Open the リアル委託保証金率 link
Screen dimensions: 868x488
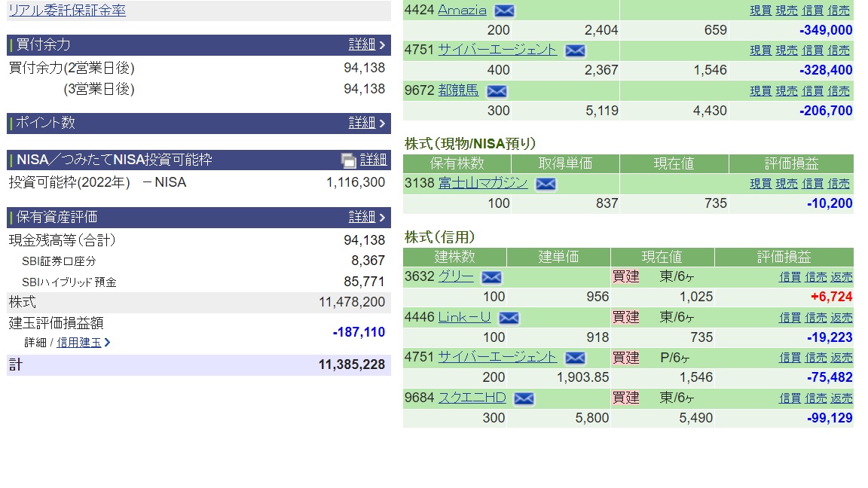pos(67,10)
